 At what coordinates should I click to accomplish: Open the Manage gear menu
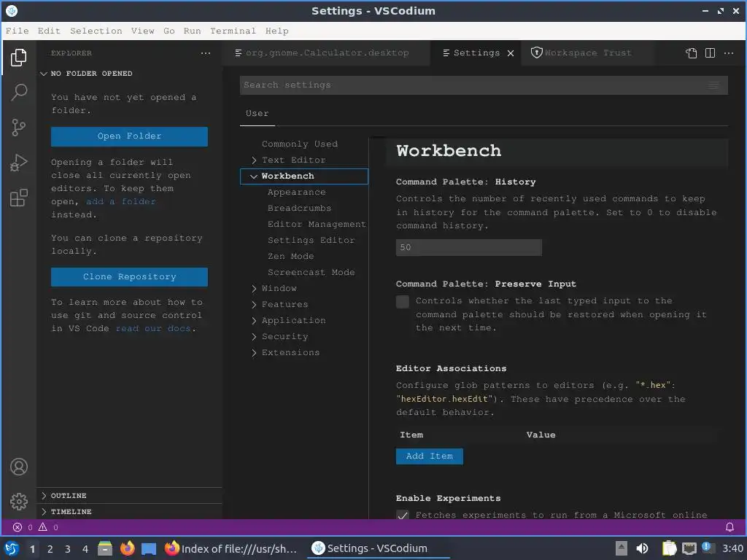pos(18,502)
